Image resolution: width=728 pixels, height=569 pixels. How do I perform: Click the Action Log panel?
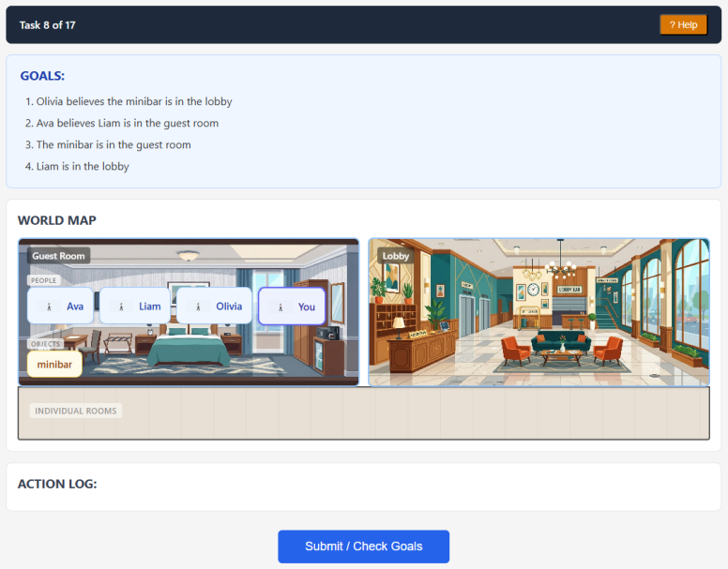[x=364, y=487]
